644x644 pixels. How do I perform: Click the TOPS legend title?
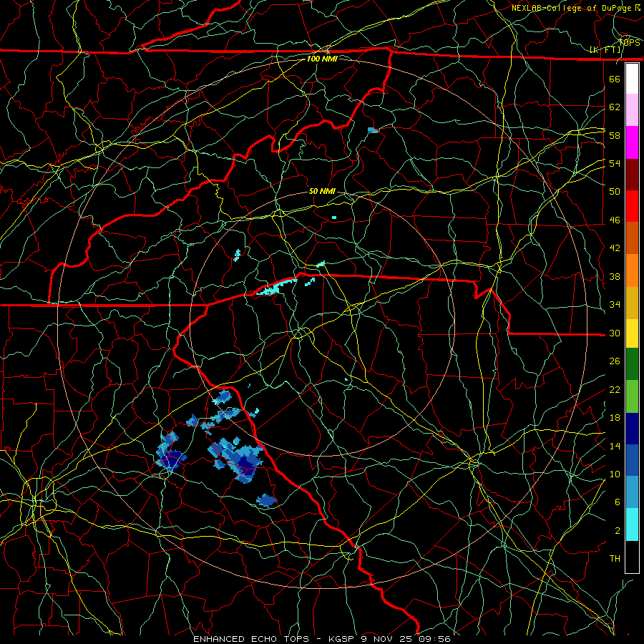click(629, 43)
